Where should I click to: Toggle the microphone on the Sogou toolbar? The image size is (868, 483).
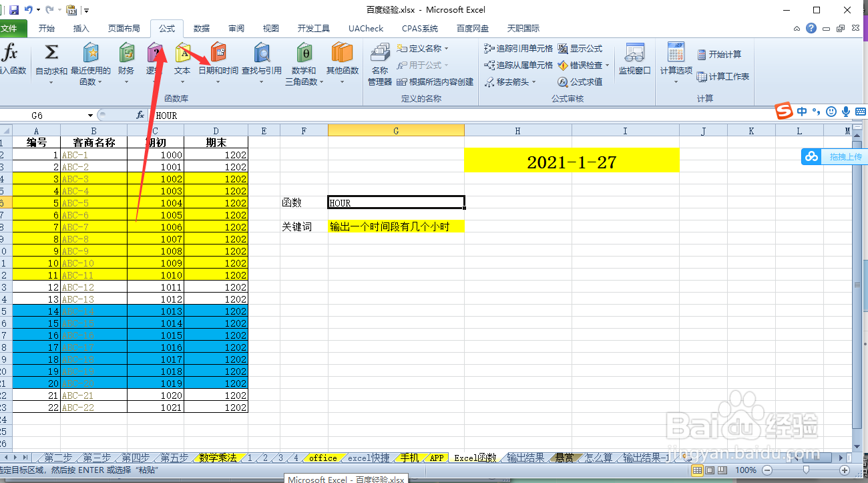pyautogui.click(x=847, y=112)
